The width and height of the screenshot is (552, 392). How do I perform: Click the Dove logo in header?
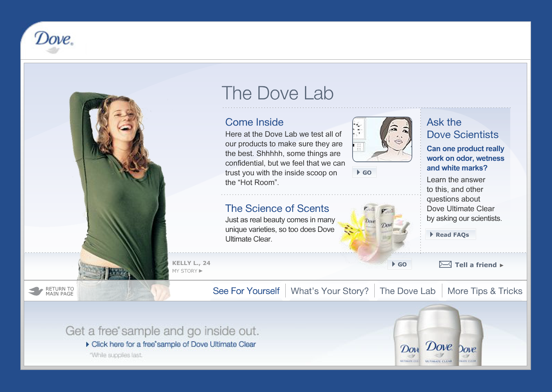pyautogui.click(x=54, y=42)
